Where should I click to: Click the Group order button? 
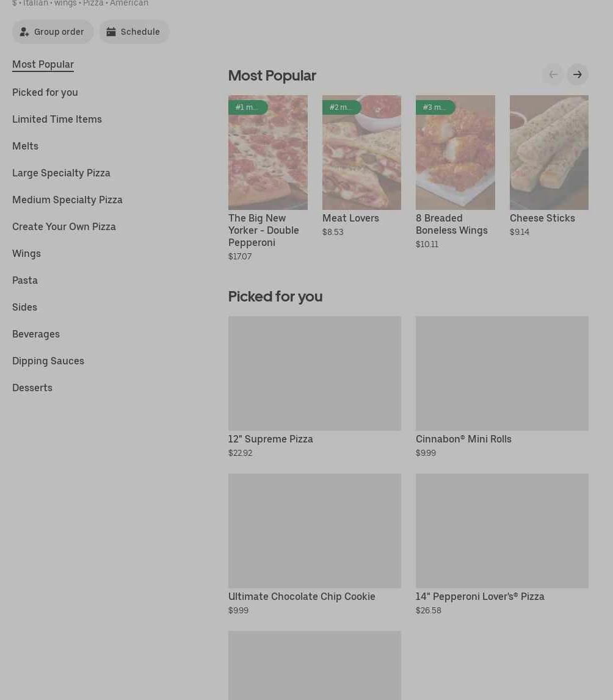tap(53, 32)
